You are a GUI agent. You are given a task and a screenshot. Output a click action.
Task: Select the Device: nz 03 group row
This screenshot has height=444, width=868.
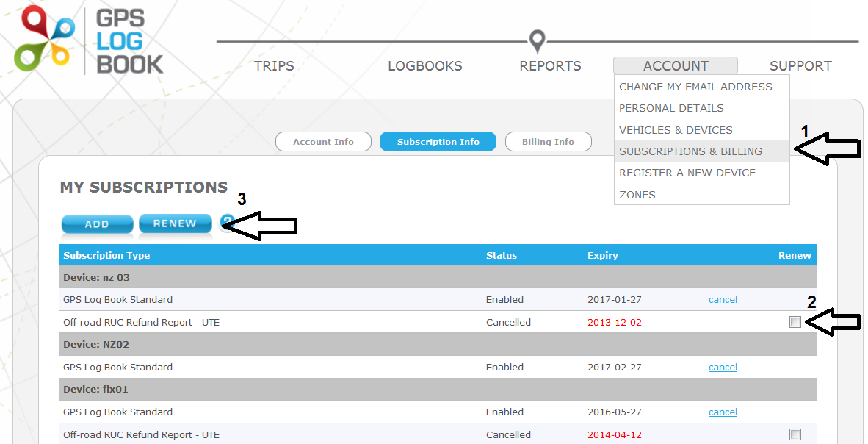tap(438, 277)
